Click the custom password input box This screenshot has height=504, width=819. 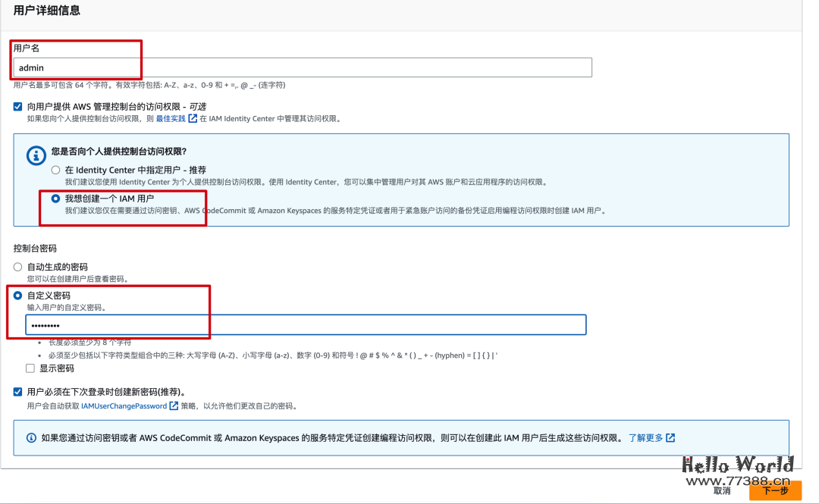[x=152, y=324]
